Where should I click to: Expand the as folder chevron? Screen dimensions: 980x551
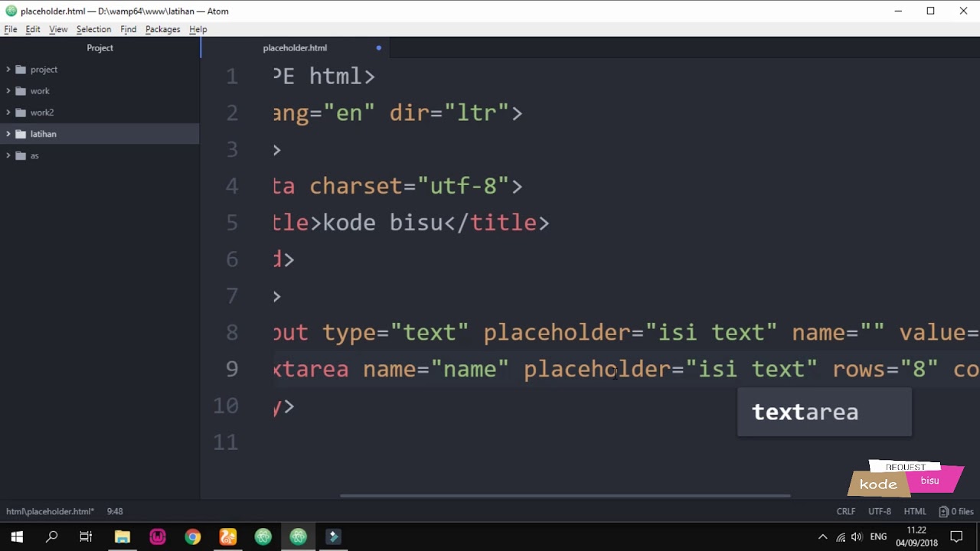8,155
